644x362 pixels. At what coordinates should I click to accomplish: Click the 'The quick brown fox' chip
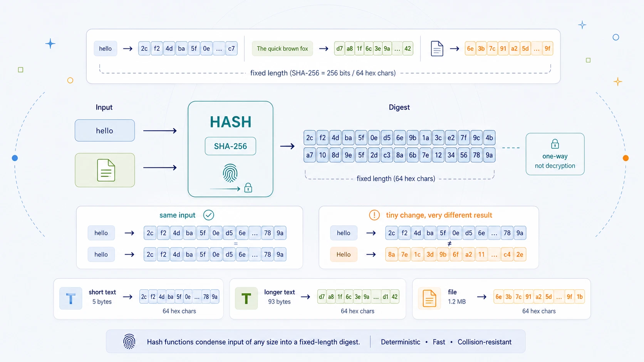click(x=282, y=48)
